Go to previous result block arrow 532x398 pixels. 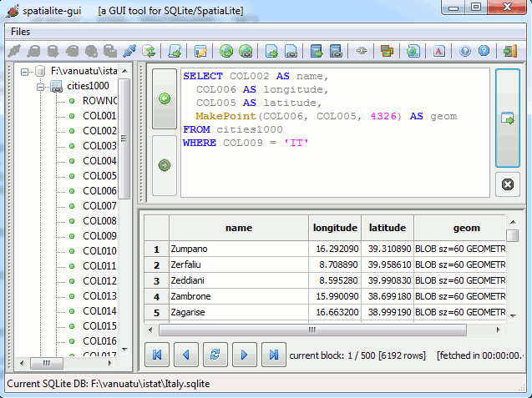[186, 355]
